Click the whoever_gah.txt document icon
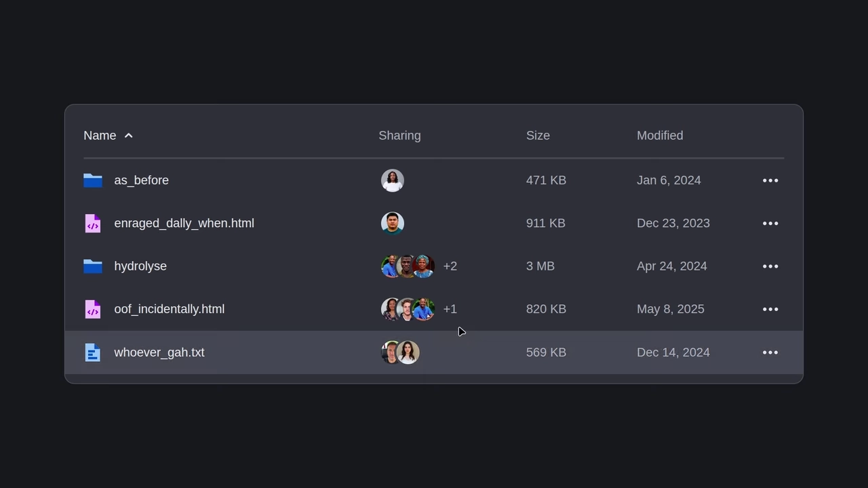868x488 pixels. click(93, 352)
